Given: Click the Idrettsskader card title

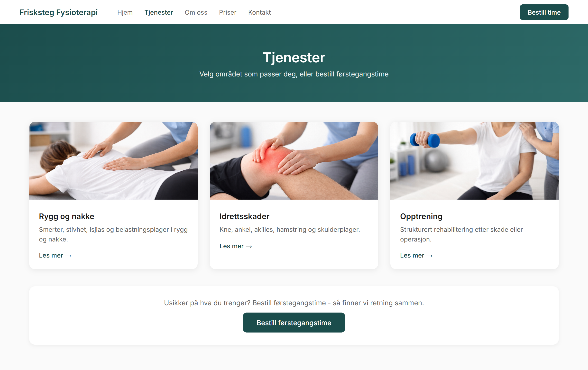Looking at the screenshot, I should (x=244, y=216).
